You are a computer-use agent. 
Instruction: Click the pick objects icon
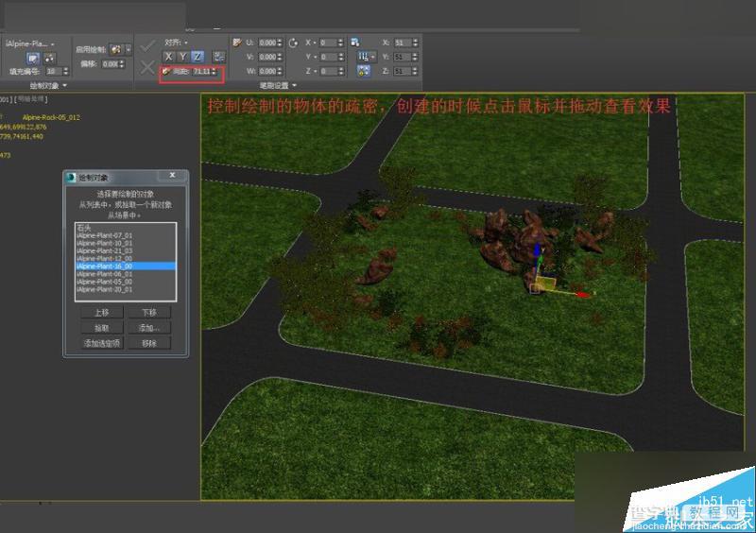(50, 59)
